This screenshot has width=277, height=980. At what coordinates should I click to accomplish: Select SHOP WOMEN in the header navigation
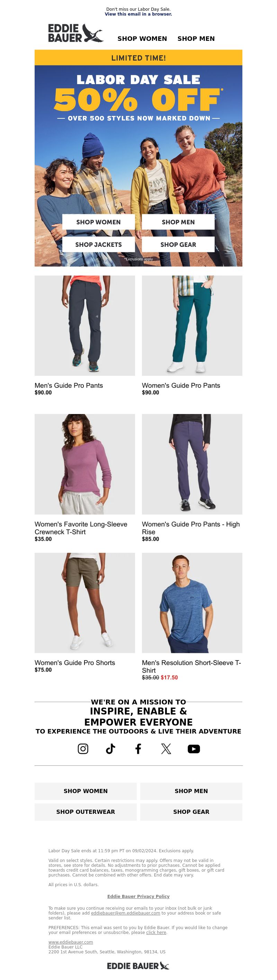(x=142, y=38)
